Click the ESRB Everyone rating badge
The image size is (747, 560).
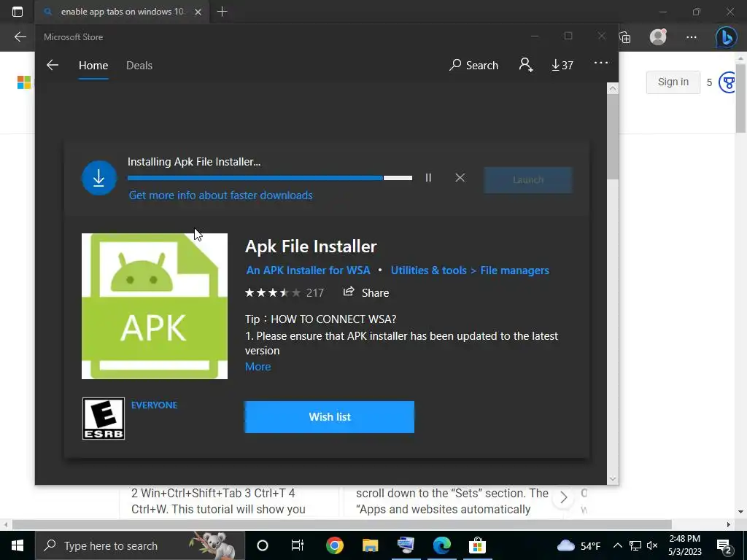point(104,419)
